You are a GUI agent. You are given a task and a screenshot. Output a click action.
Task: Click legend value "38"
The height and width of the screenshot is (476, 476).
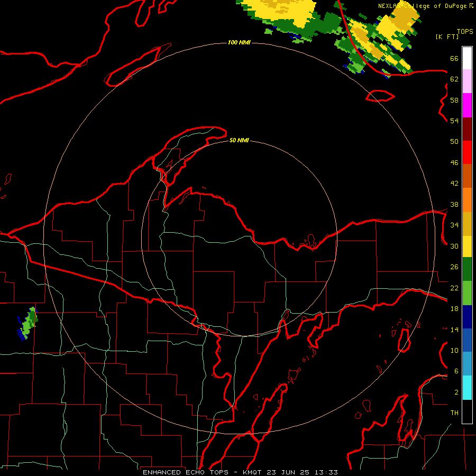click(x=454, y=204)
